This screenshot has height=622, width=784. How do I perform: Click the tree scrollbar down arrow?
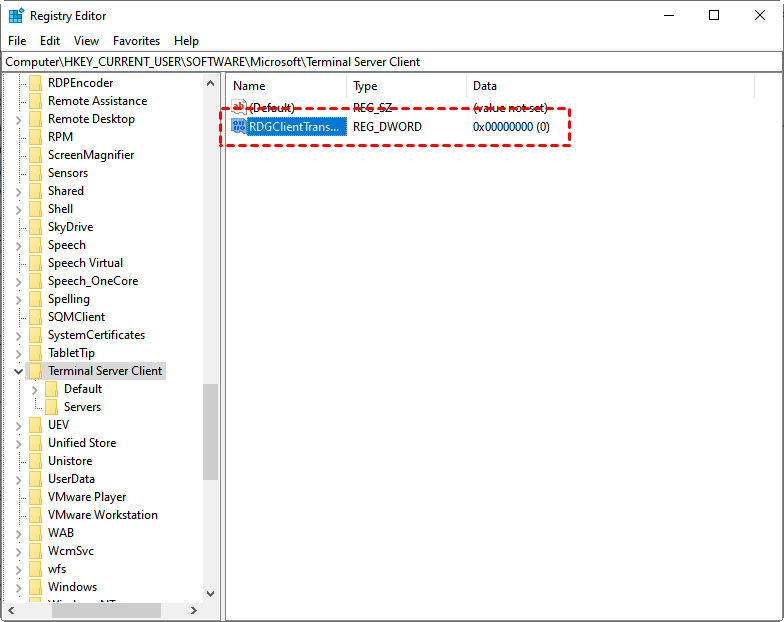pos(210,594)
